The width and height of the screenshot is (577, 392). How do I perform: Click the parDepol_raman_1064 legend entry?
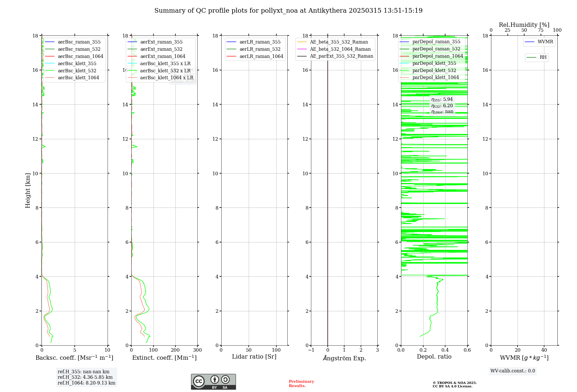click(432, 56)
